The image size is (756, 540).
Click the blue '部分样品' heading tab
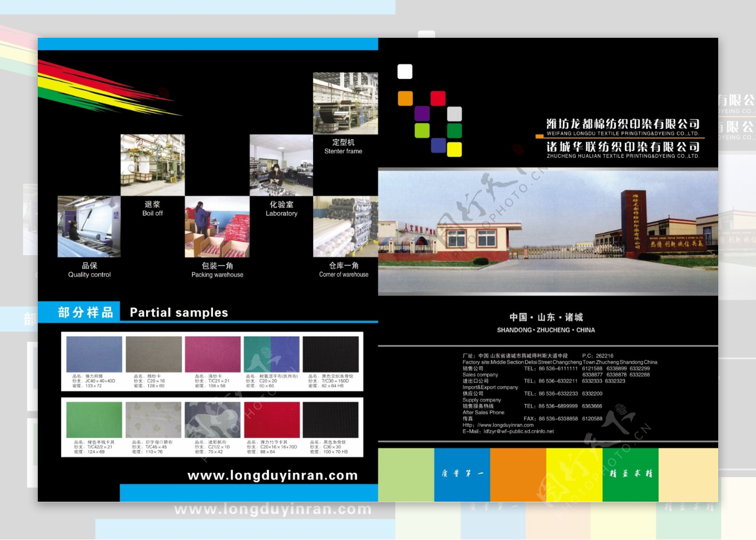(x=79, y=312)
